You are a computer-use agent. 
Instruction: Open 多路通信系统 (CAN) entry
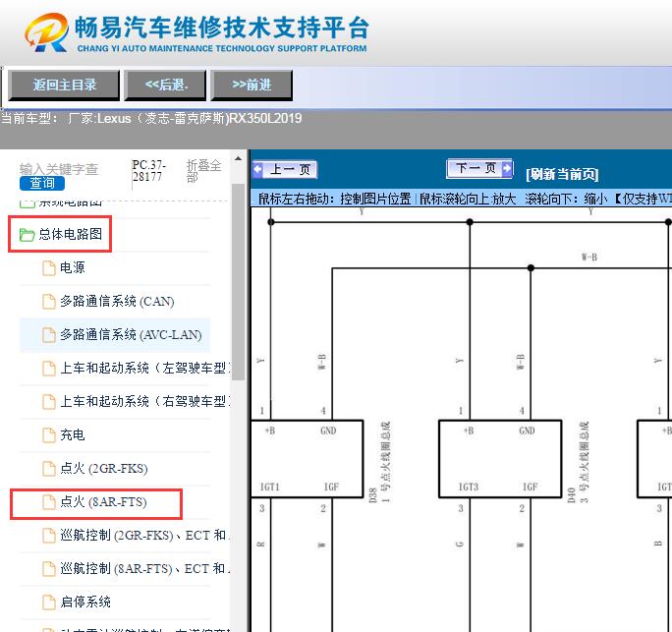pyautogui.click(x=117, y=301)
